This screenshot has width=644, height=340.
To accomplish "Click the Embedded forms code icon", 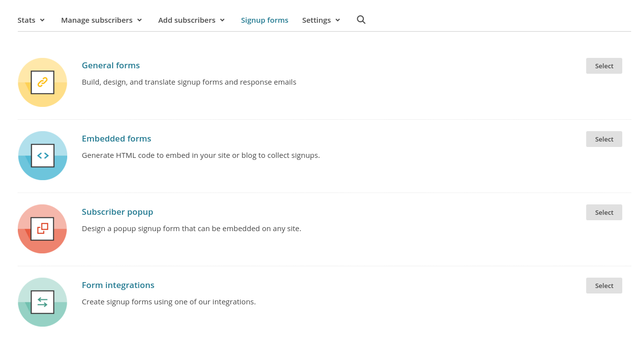I will pos(42,155).
